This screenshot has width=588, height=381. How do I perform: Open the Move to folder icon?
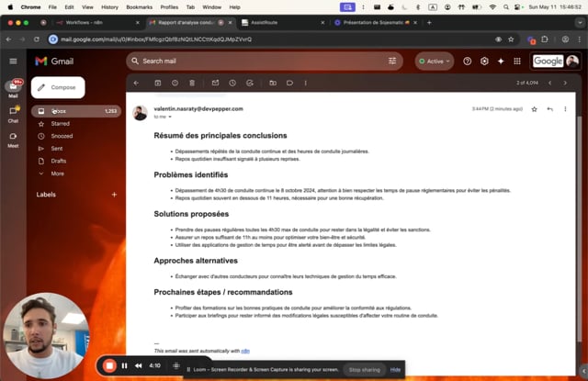[x=273, y=83]
